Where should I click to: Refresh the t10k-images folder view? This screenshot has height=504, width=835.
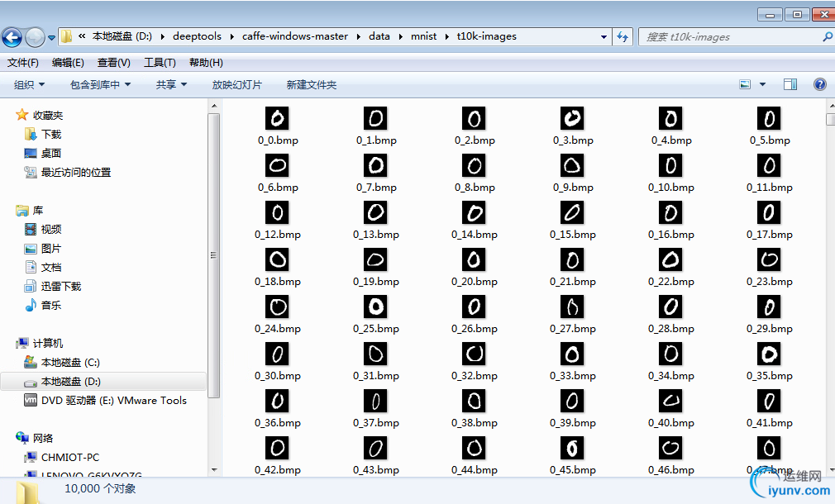tap(623, 36)
